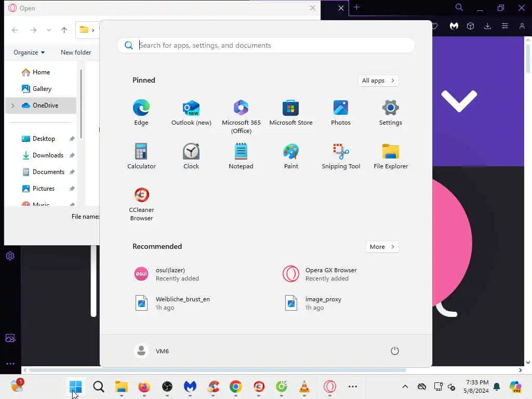Launch Calculator

click(x=141, y=156)
